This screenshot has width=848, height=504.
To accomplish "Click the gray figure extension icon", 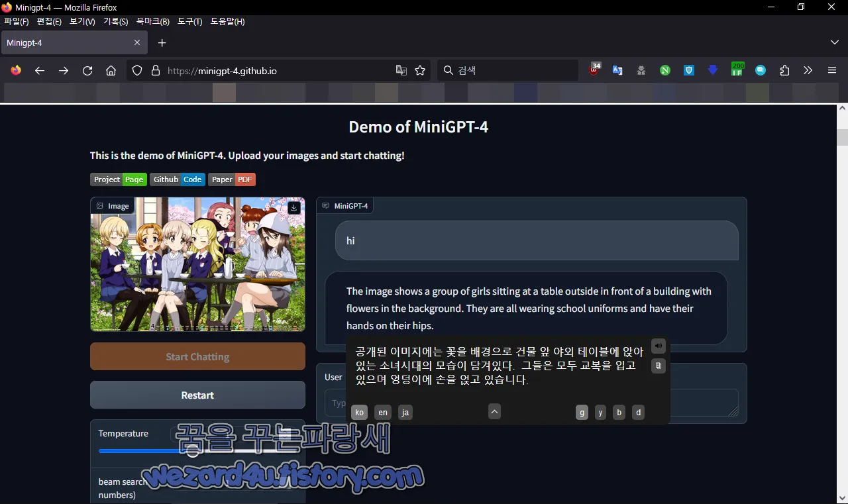I will point(641,70).
